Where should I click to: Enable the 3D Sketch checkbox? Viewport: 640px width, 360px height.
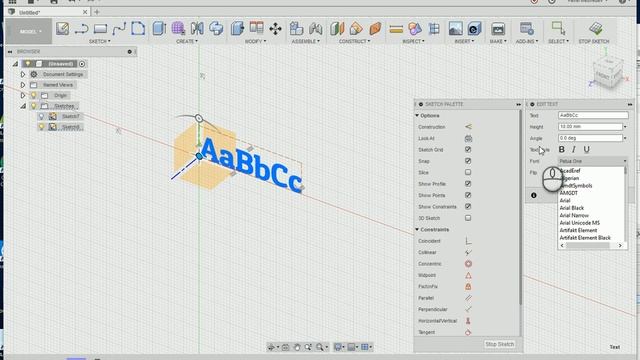pyautogui.click(x=468, y=218)
